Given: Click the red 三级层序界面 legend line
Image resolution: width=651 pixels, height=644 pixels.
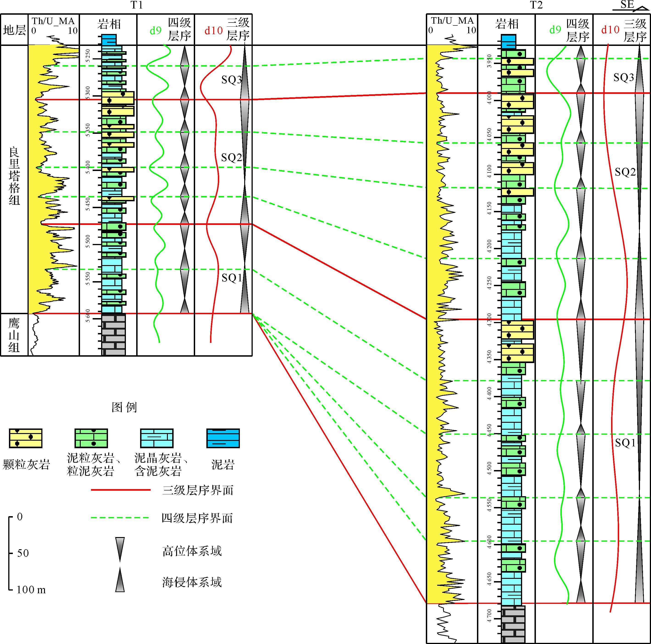Looking at the screenshot, I should coord(120,490).
